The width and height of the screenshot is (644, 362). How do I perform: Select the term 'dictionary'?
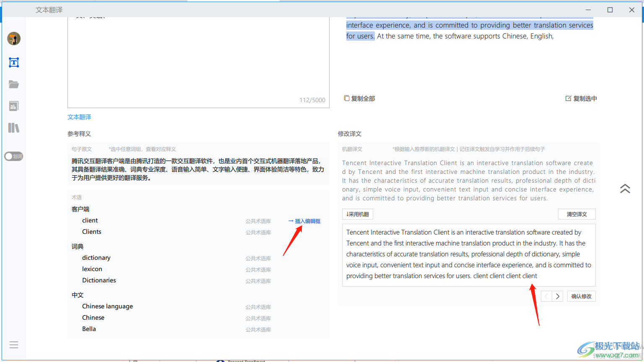click(96, 258)
